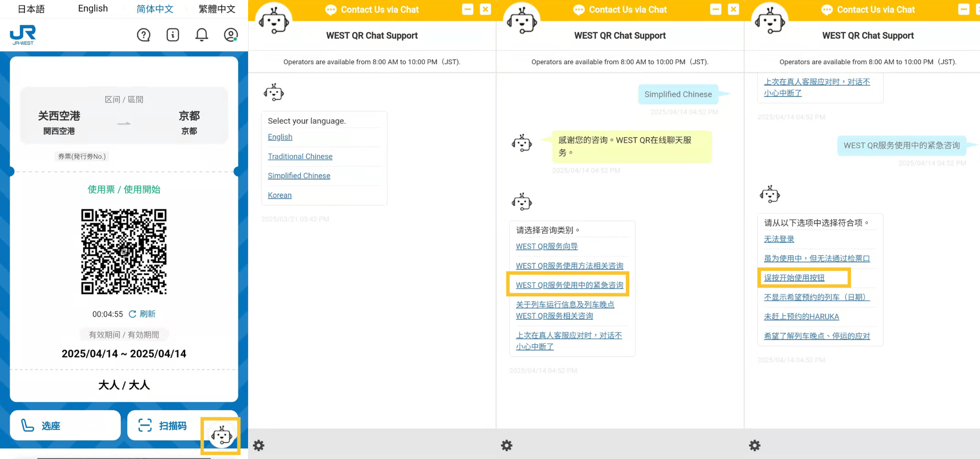Switch language to 繁體中文
980x459 pixels.
tap(217, 9)
